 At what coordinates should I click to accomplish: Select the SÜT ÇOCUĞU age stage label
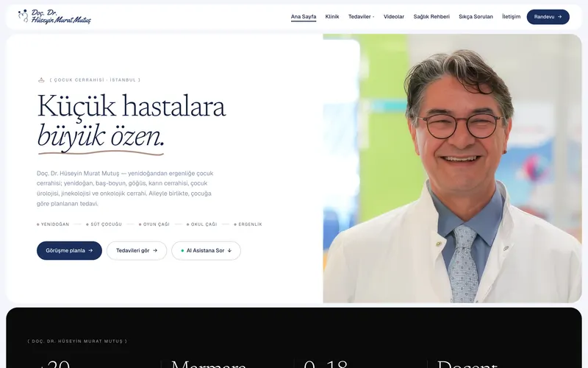pos(104,224)
